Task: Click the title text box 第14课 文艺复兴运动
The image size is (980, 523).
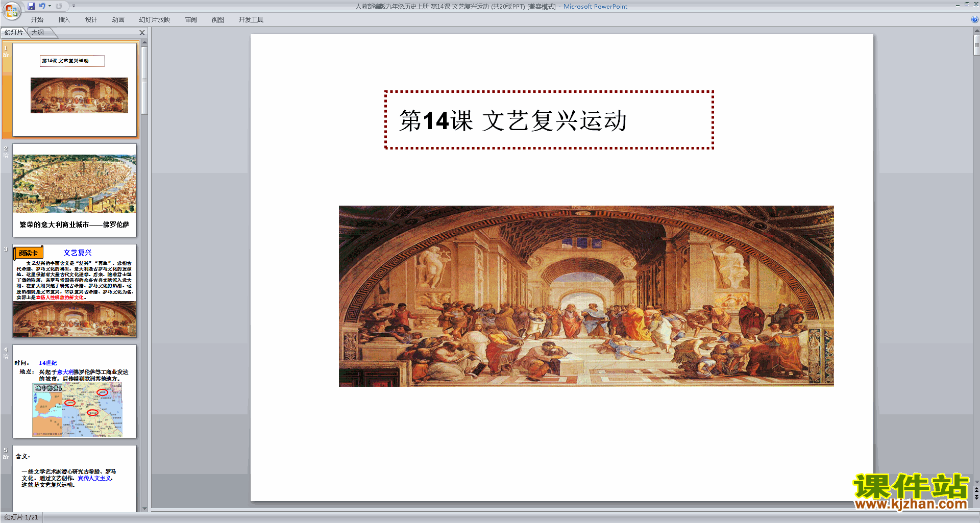Action: pyautogui.click(x=549, y=120)
